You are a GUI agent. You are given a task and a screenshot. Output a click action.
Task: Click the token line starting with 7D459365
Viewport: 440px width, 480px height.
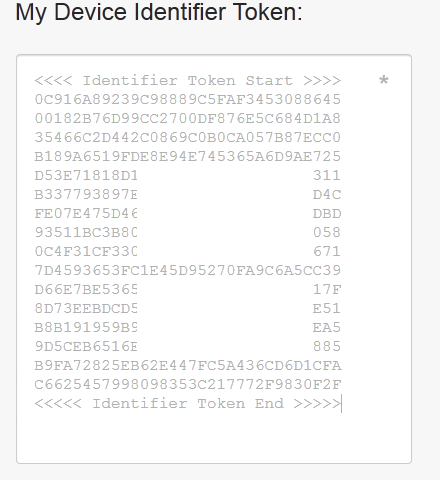point(188,271)
